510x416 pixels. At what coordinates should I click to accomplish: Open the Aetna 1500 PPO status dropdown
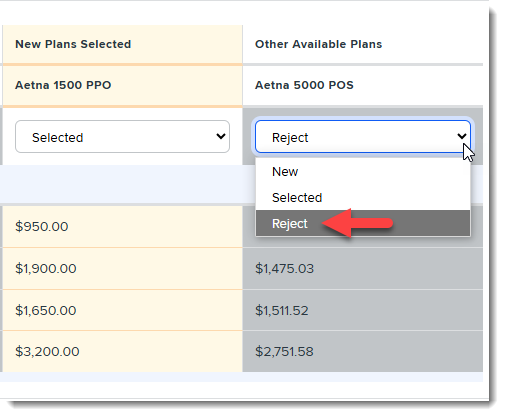[122, 137]
